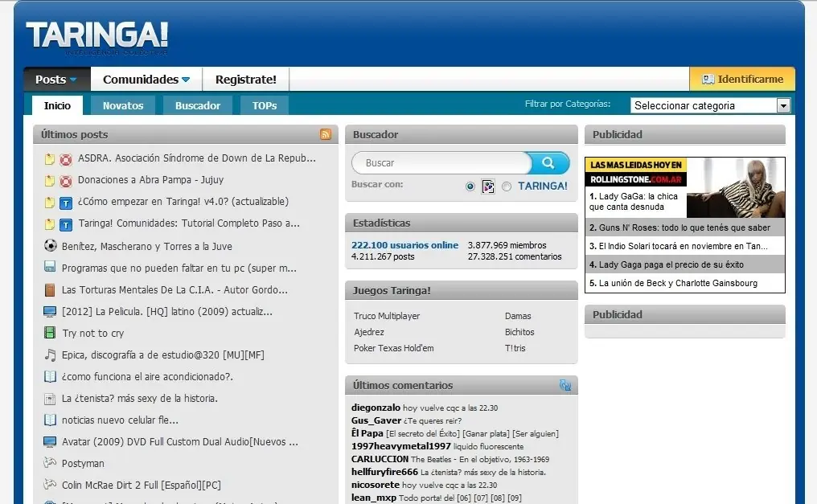Click the sticky note icon beside Donaciones post

point(50,181)
